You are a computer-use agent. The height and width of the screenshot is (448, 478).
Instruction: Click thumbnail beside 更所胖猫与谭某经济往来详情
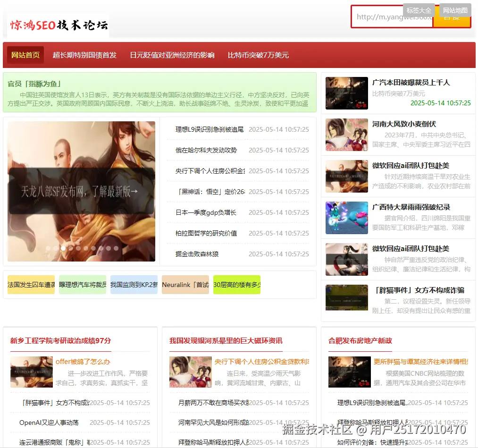(350, 372)
